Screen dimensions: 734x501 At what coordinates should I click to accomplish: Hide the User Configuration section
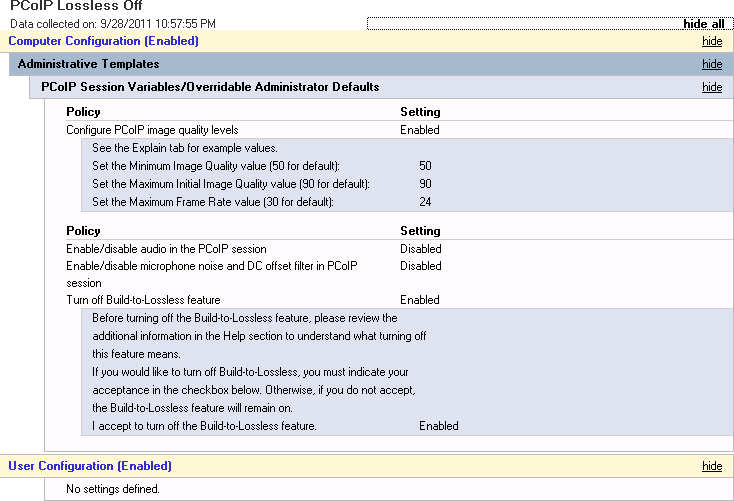(712, 466)
